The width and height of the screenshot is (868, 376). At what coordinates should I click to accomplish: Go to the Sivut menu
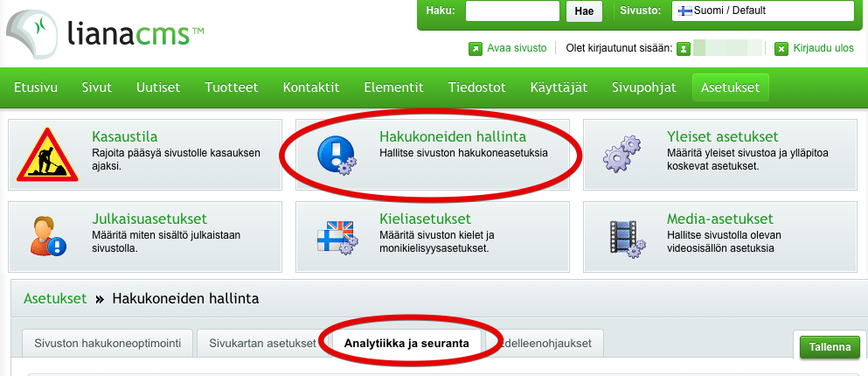tap(97, 87)
